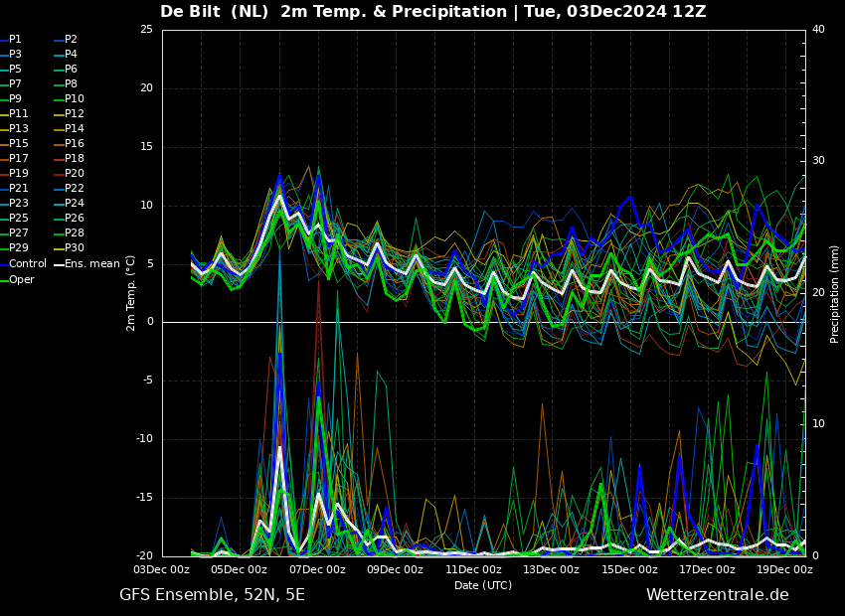Click the P10 legend label
This screenshot has width=845, height=616.
(x=74, y=99)
